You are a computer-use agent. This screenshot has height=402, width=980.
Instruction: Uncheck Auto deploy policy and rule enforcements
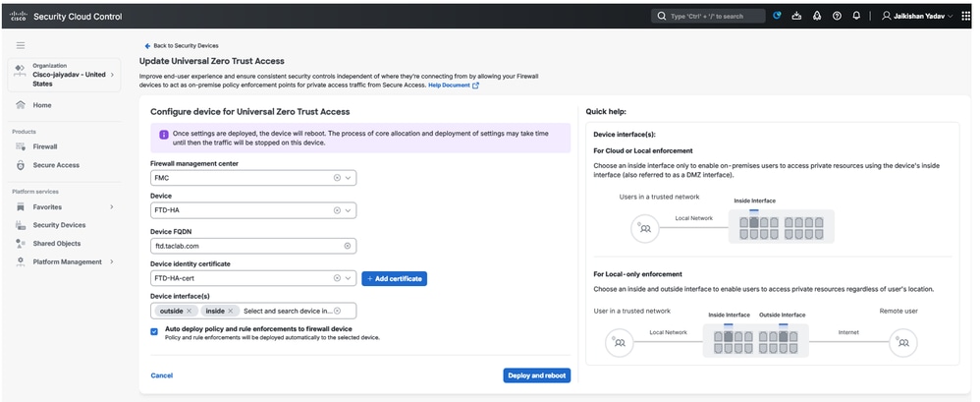[154, 331]
